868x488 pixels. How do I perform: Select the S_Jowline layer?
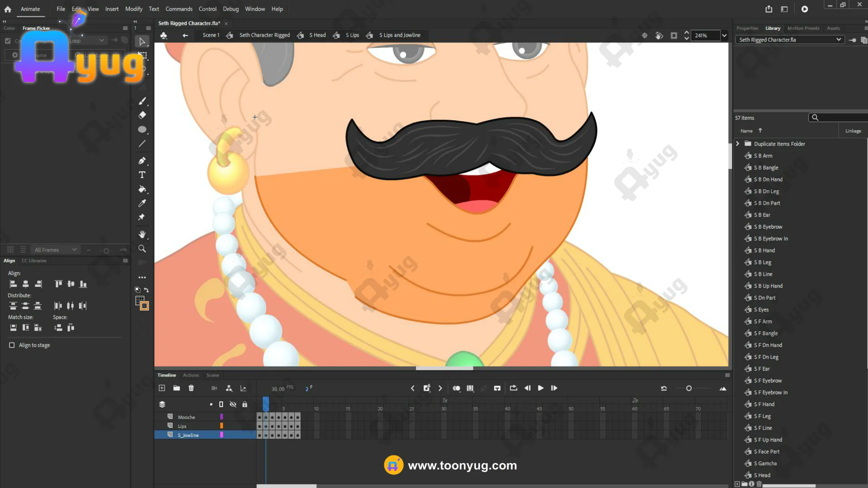(188, 435)
